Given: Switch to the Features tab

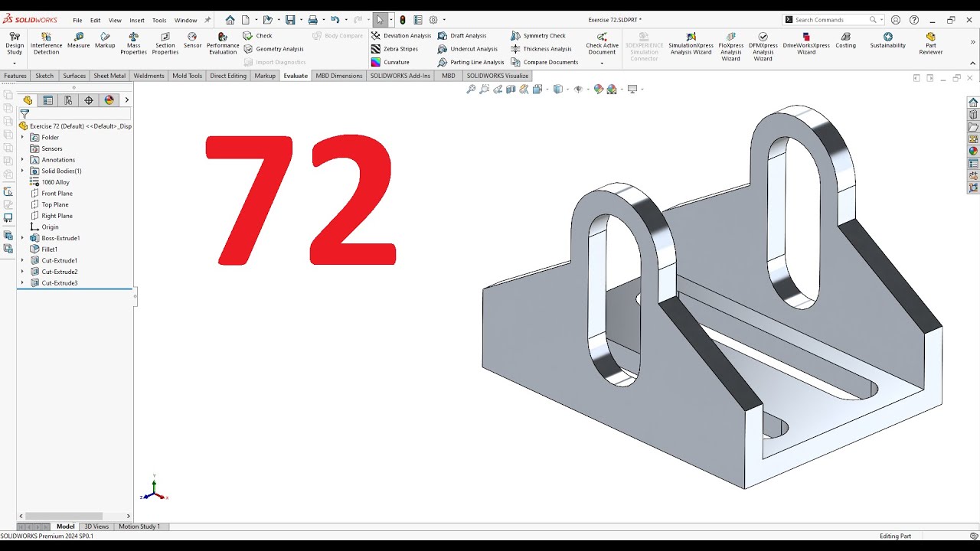Looking at the screenshot, I should pyautogui.click(x=15, y=76).
